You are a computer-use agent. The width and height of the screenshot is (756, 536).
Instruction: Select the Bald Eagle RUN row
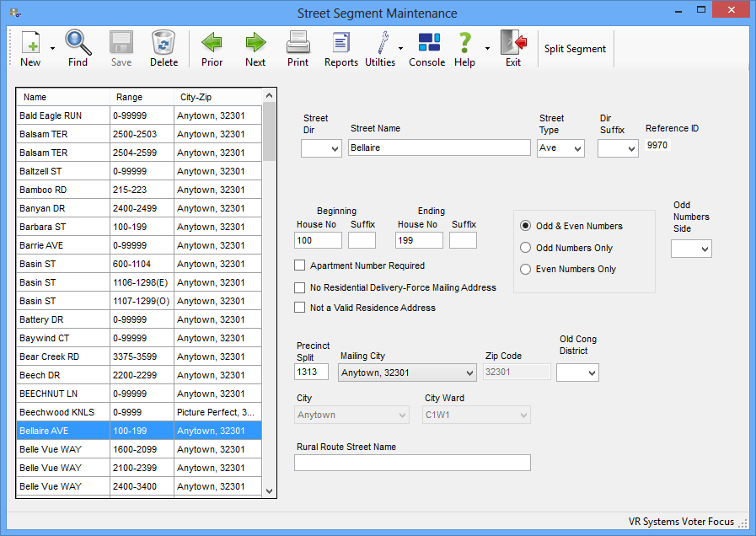click(x=139, y=115)
